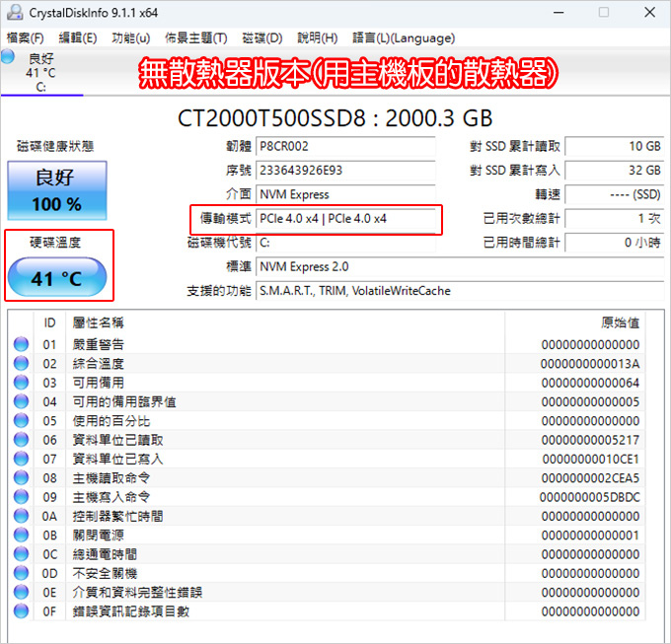This screenshot has height=644, width=671.
Task: Click the status orb for attribute 0A 控制器繁忙時間
Action: [x=21, y=516]
